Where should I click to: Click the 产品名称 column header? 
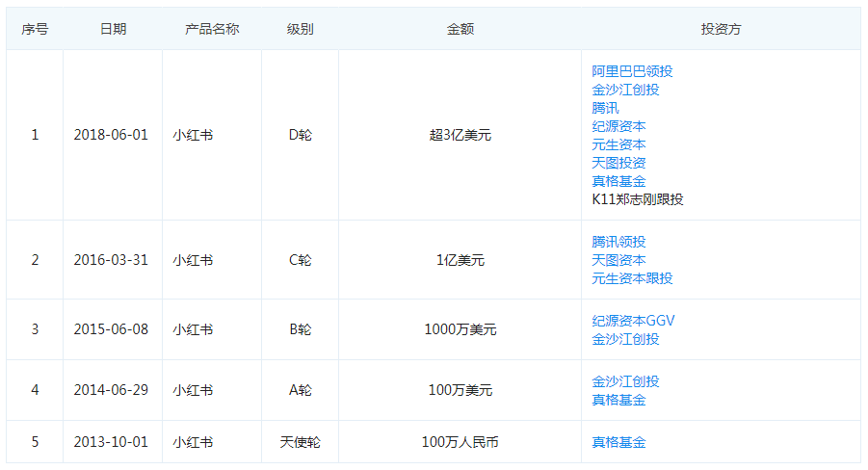[212, 29]
